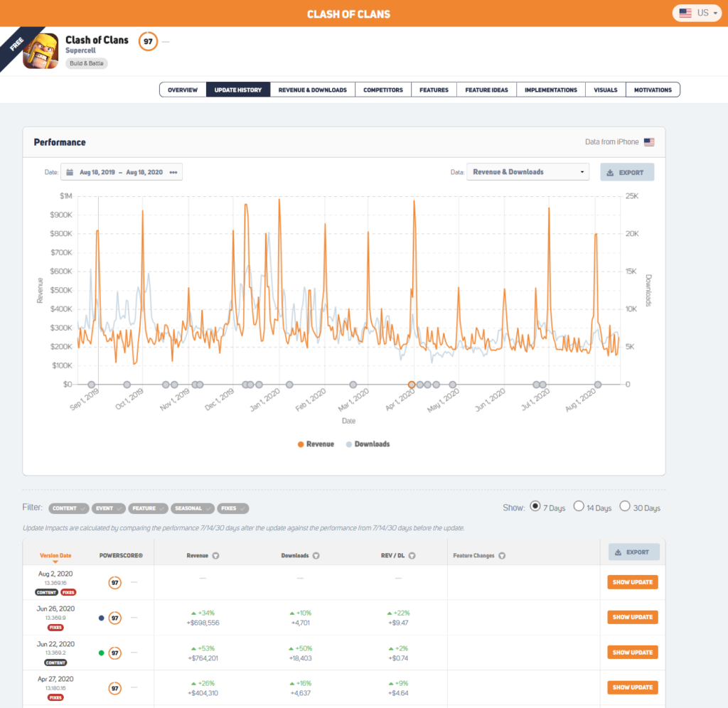Toggle the FIXES filter chip

point(233,508)
